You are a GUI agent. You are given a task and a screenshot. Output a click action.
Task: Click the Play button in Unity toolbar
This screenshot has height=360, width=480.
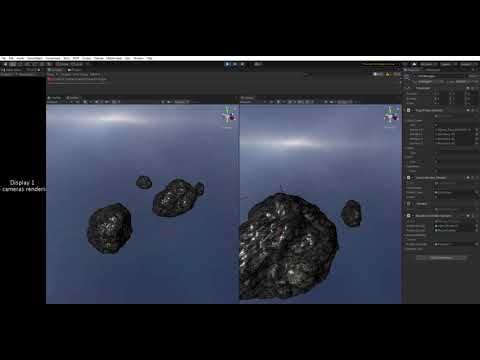228,64
